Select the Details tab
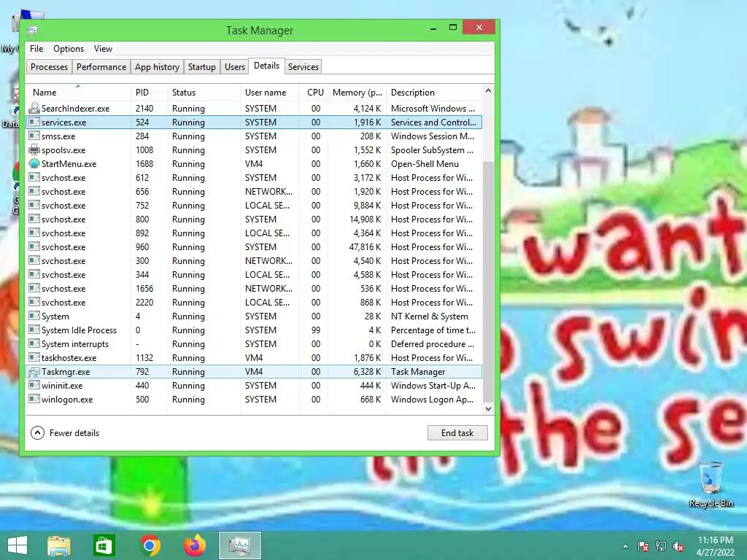The width and height of the screenshot is (747, 560). click(x=267, y=66)
